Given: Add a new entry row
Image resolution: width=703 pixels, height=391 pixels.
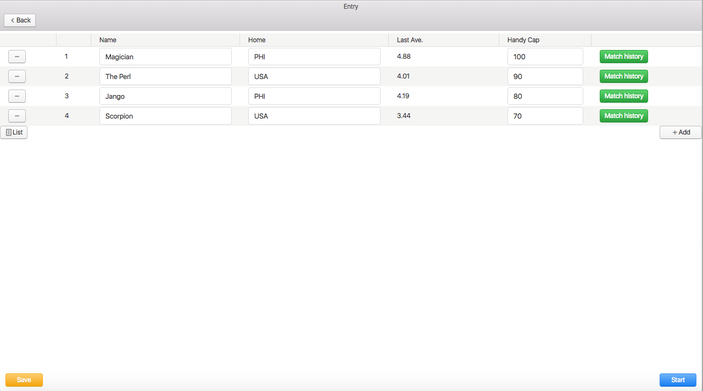Looking at the screenshot, I should click(681, 132).
